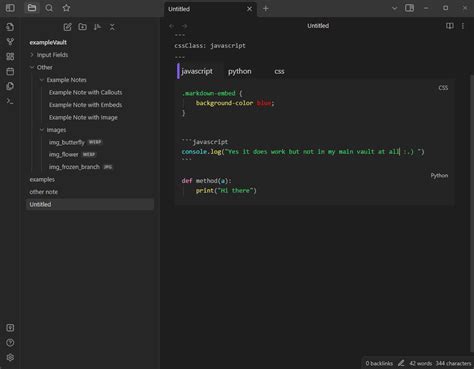The width and height of the screenshot is (474, 369).
Task: Open the examples note
Action: coord(42,179)
